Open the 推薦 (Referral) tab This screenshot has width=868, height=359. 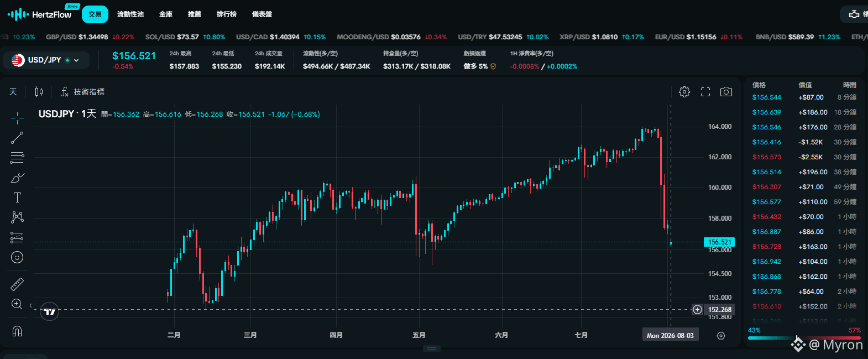tap(195, 14)
